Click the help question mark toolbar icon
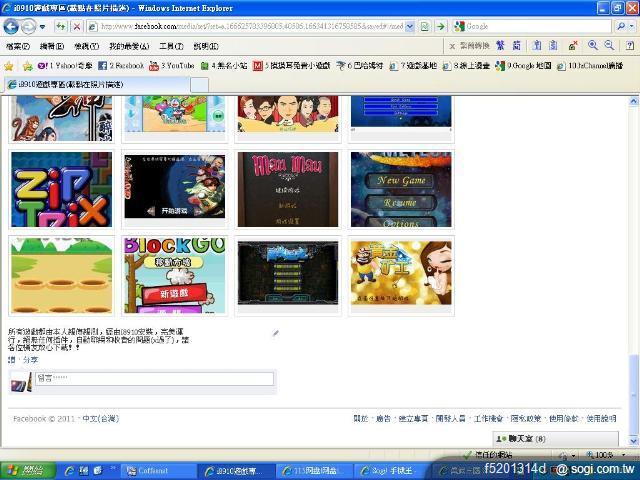 coord(630,46)
